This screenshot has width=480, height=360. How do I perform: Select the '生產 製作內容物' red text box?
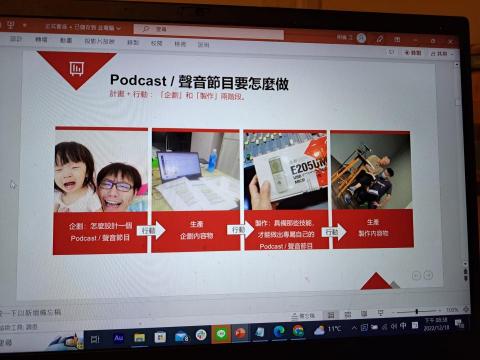coord(373,228)
